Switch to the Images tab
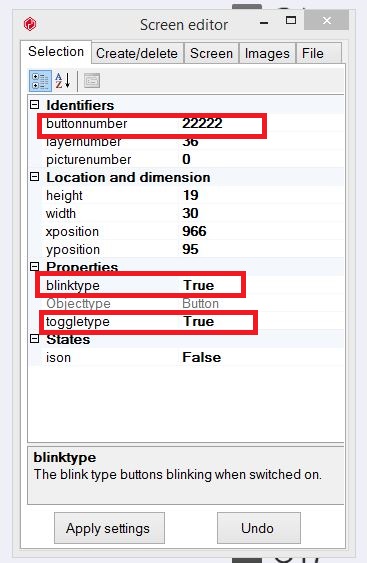This screenshot has height=563, width=367. (267, 53)
